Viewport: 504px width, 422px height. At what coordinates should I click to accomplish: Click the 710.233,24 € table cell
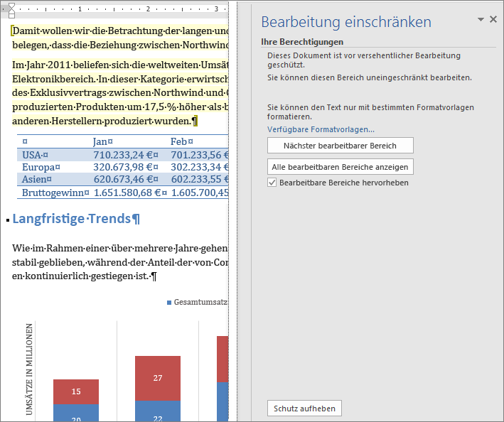[126, 155]
